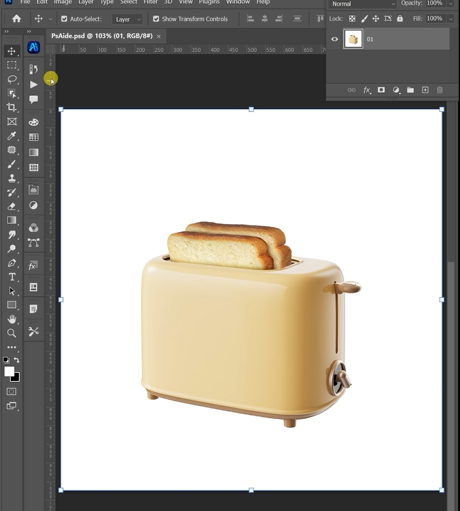Click the play triangle icon in PsAide panel
The image size is (460, 511).
(x=33, y=85)
